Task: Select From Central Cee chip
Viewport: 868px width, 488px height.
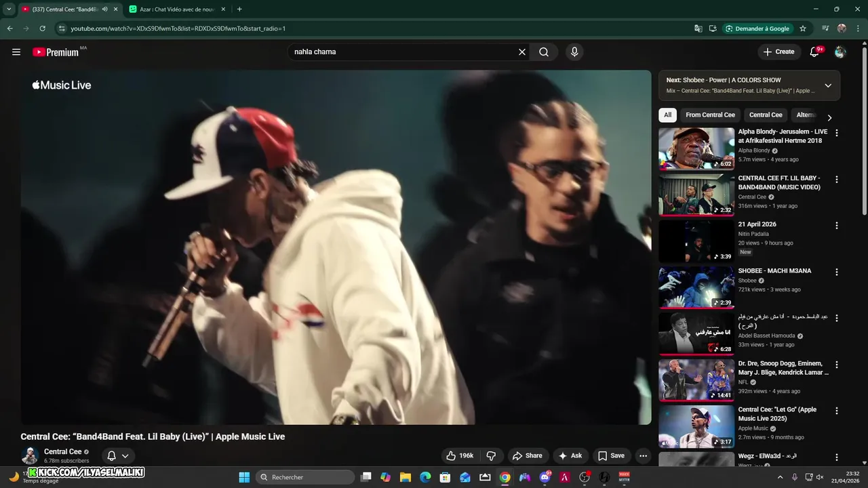Action: tap(710, 115)
